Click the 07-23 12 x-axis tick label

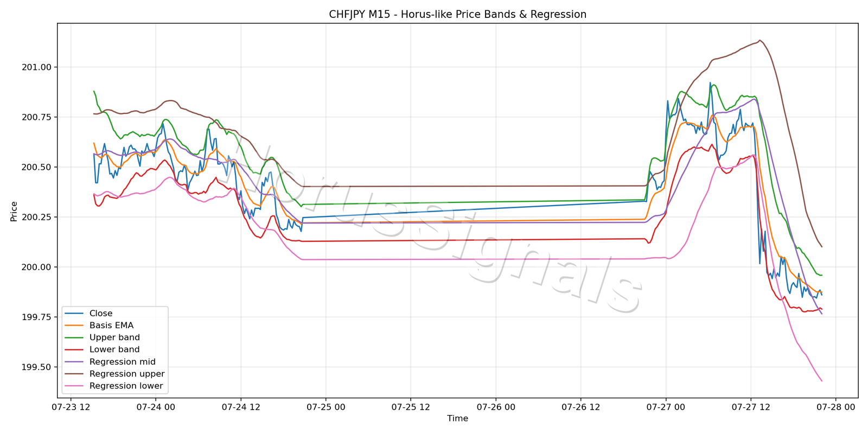71,407
